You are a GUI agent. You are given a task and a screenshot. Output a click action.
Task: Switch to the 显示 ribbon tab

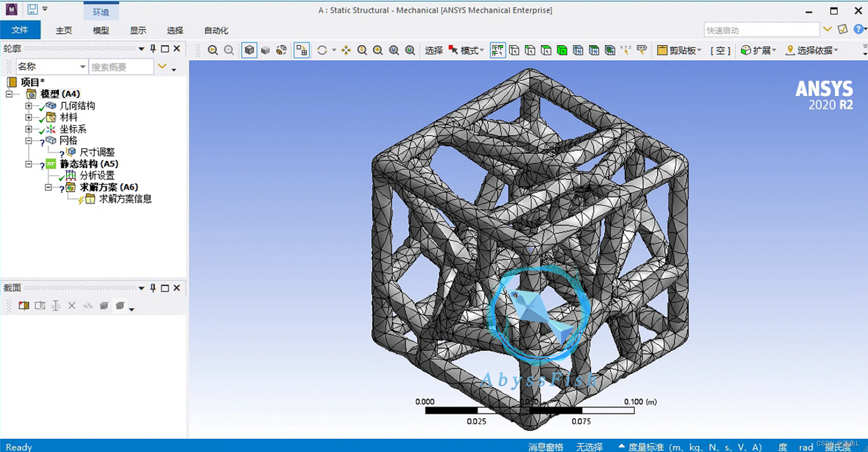[x=138, y=31]
